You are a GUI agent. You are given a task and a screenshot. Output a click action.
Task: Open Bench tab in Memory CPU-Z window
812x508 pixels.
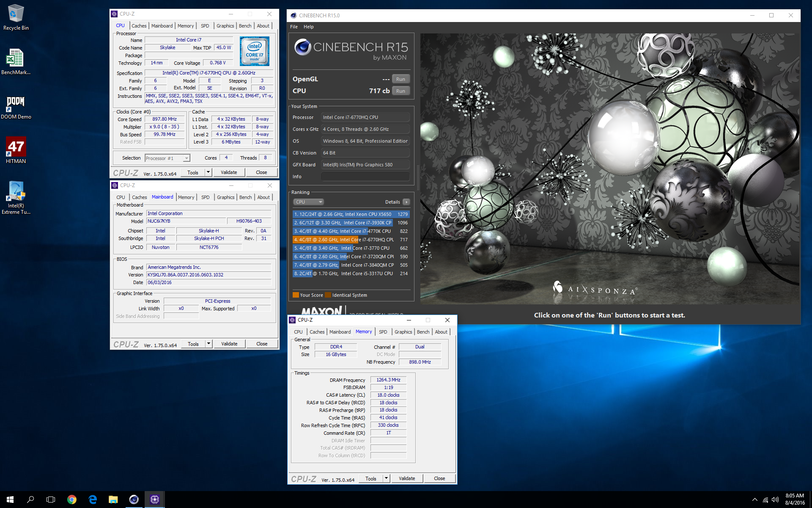[423, 332]
